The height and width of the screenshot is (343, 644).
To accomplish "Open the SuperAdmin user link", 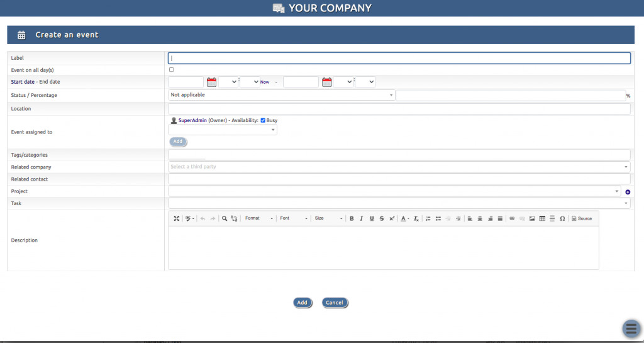I will tap(192, 120).
